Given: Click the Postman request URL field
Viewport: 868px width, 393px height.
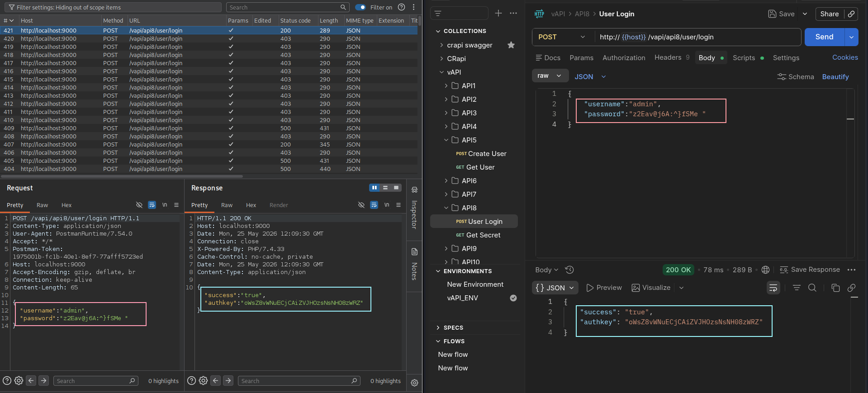Looking at the screenshot, I should click(698, 37).
